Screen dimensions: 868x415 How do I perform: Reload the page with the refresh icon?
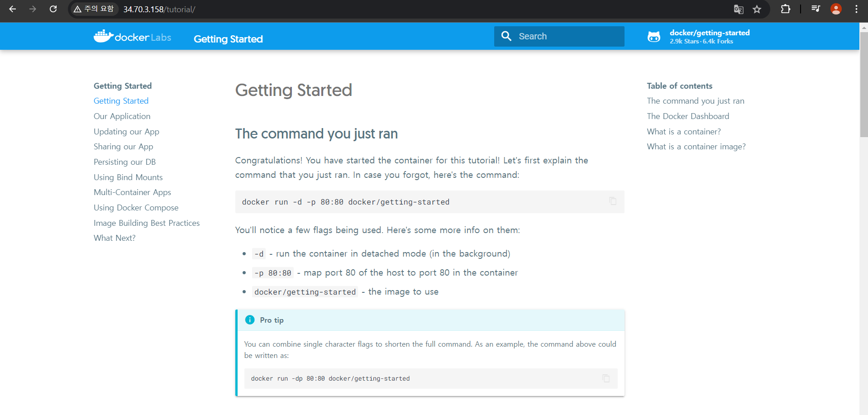click(x=53, y=9)
